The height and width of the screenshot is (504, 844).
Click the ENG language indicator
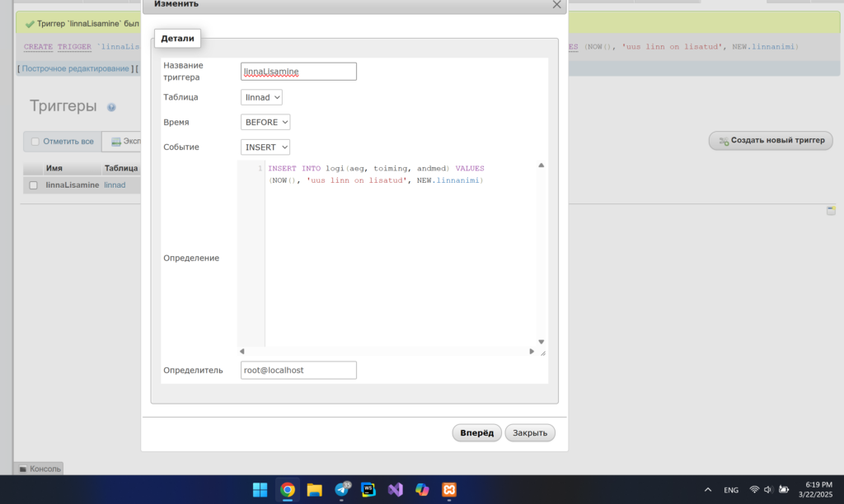(x=731, y=490)
